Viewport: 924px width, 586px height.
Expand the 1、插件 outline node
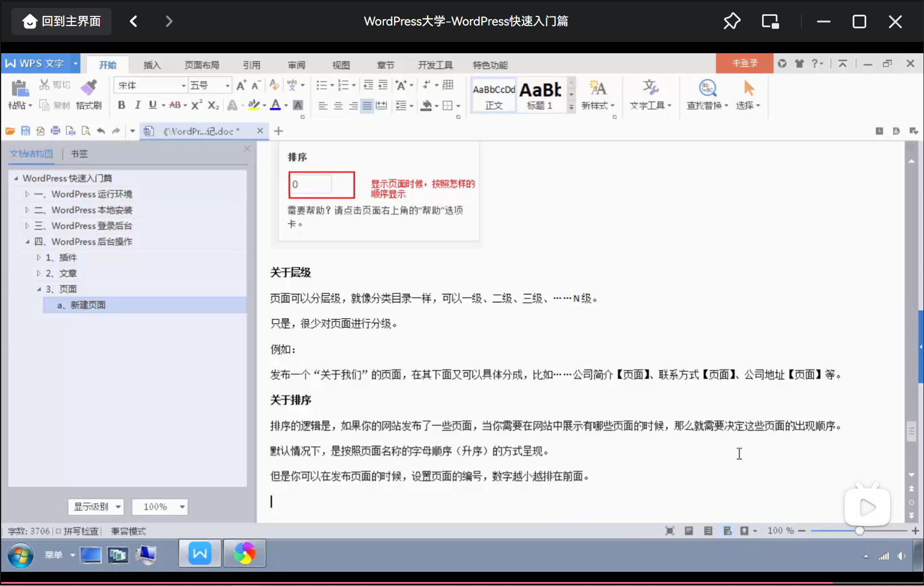(38, 258)
